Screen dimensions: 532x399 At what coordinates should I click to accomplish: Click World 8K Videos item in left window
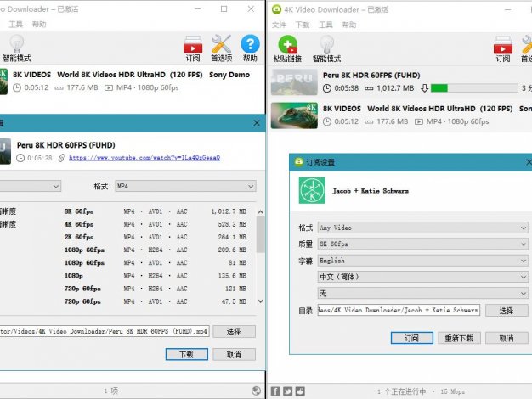pos(133,81)
